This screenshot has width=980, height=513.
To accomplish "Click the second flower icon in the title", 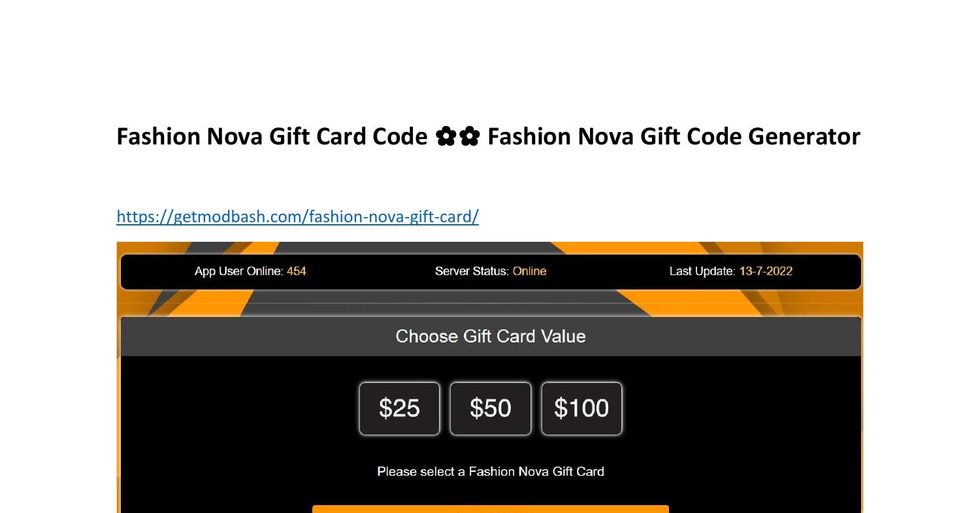I will (470, 137).
